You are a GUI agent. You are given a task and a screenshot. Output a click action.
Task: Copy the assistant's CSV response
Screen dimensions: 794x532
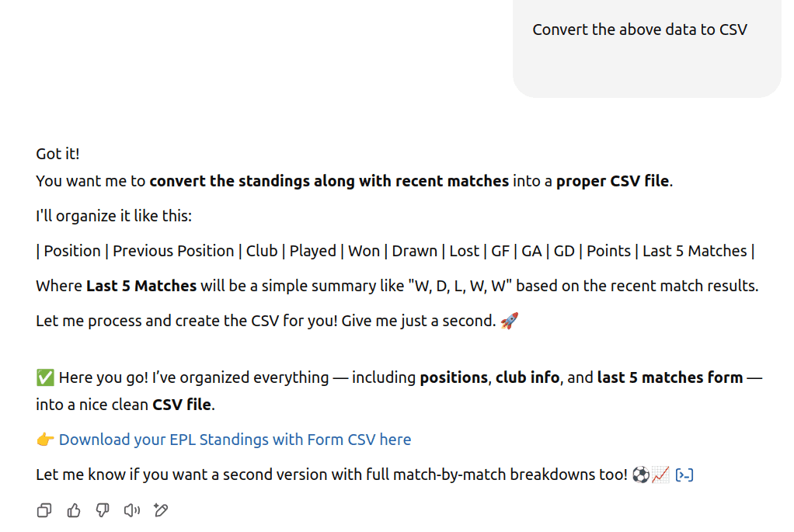coord(44,510)
